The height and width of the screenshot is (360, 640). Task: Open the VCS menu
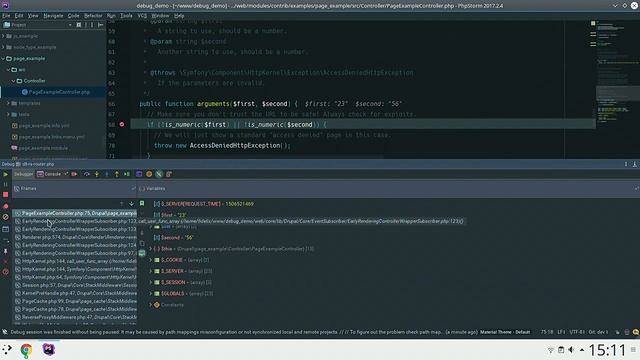click(x=142, y=16)
